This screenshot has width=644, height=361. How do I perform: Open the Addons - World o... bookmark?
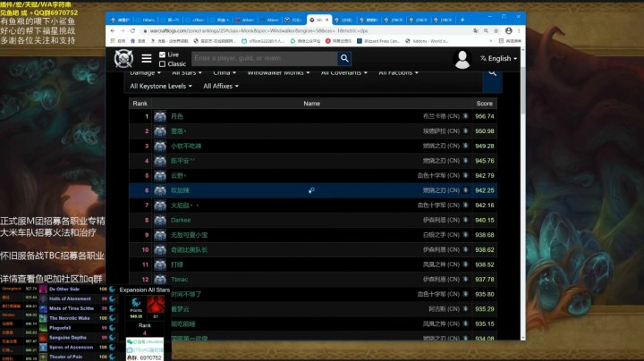click(427, 41)
